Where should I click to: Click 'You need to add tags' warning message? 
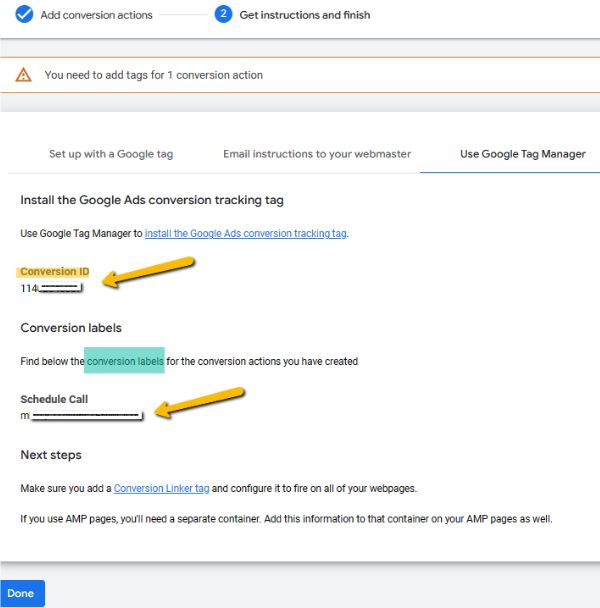pos(154,75)
